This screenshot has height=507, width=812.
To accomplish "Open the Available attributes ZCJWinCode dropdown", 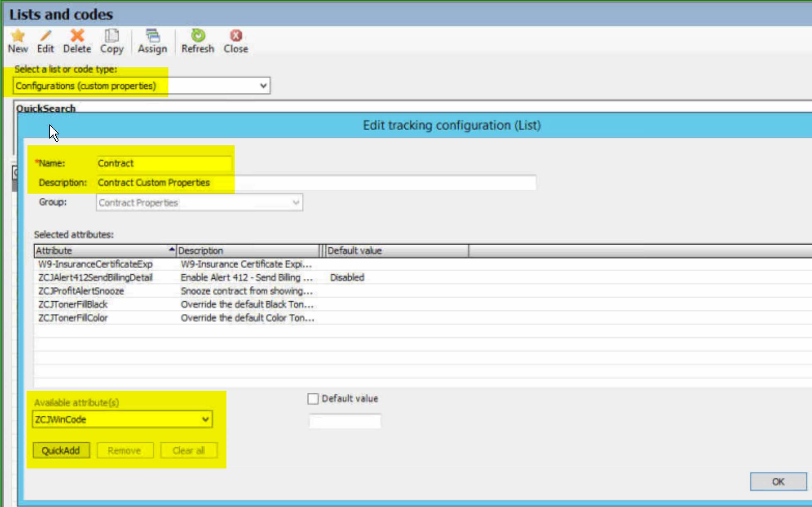I will [122, 419].
